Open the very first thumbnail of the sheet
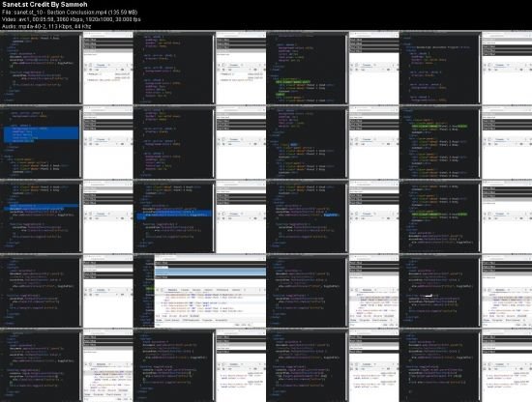The width and height of the screenshot is (532, 402). (x=67, y=68)
